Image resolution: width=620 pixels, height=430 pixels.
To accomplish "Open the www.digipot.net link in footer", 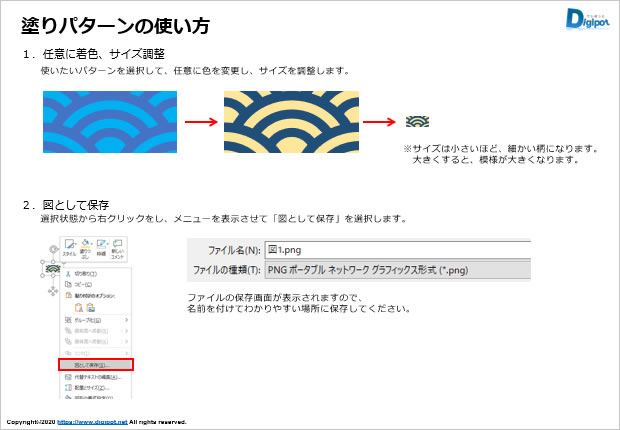I will pos(92,422).
